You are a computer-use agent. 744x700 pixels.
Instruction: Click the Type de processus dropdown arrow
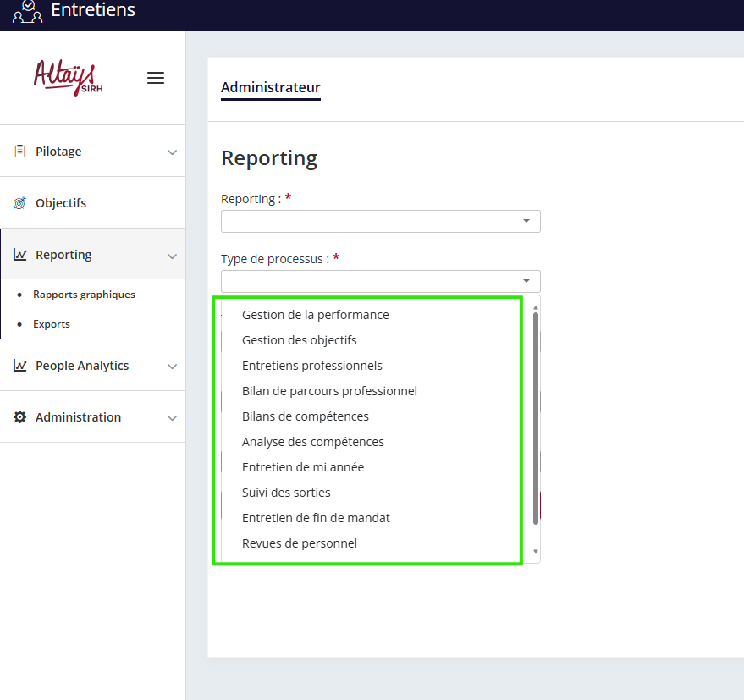point(526,281)
